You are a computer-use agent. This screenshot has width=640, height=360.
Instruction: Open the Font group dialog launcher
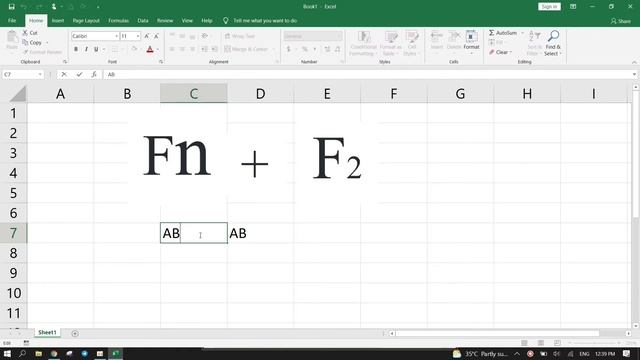[161, 62]
